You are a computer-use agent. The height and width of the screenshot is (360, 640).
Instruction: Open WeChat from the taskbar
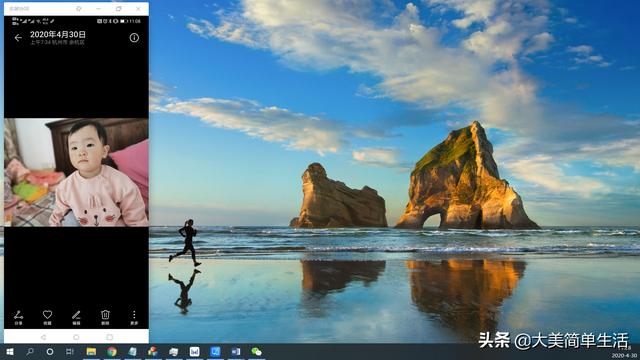(x=256, y=351)
